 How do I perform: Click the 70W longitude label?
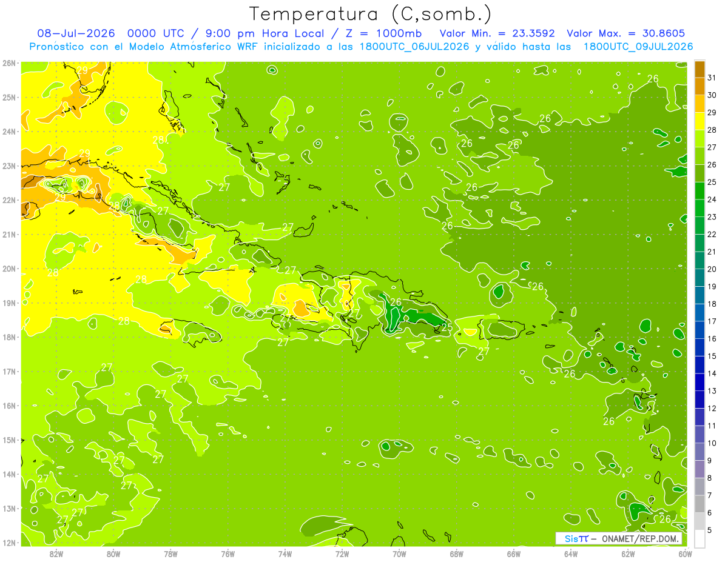point(399,554)
